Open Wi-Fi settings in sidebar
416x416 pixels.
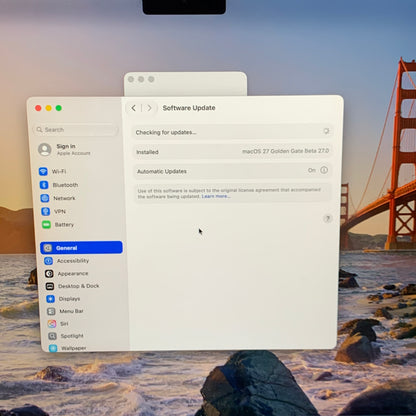tap(52, 171)
